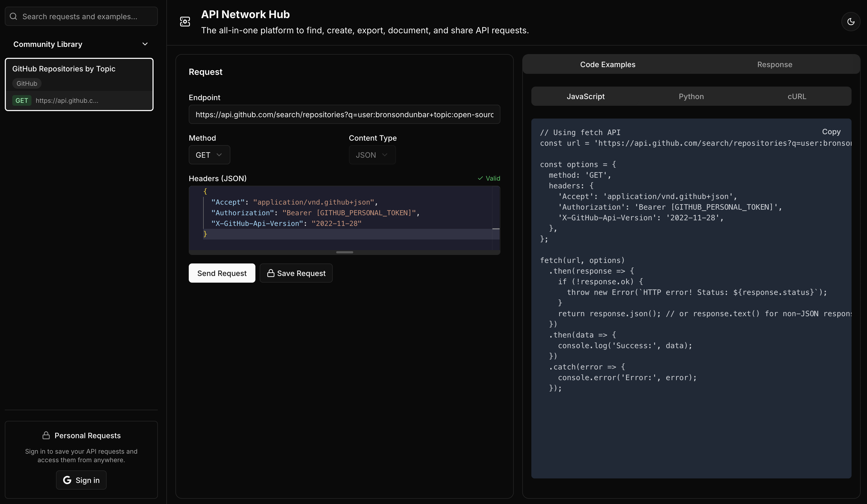Click the GET badge on the GitHub request card
This screenshot has width=867, height=504.
pos(22,100)
